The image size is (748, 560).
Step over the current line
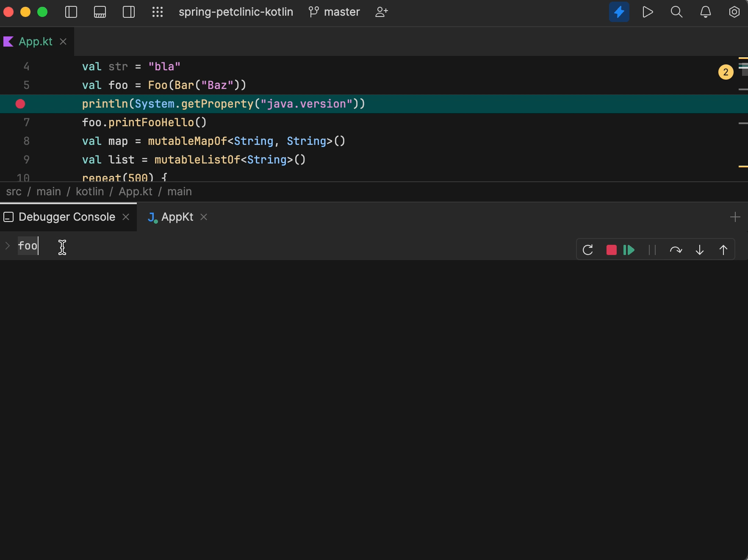point(676,250)
